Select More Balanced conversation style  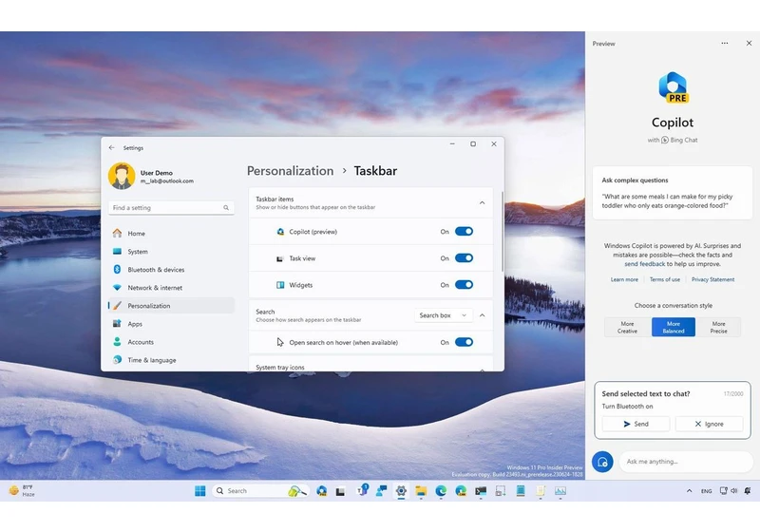click(x=674, y=327)
